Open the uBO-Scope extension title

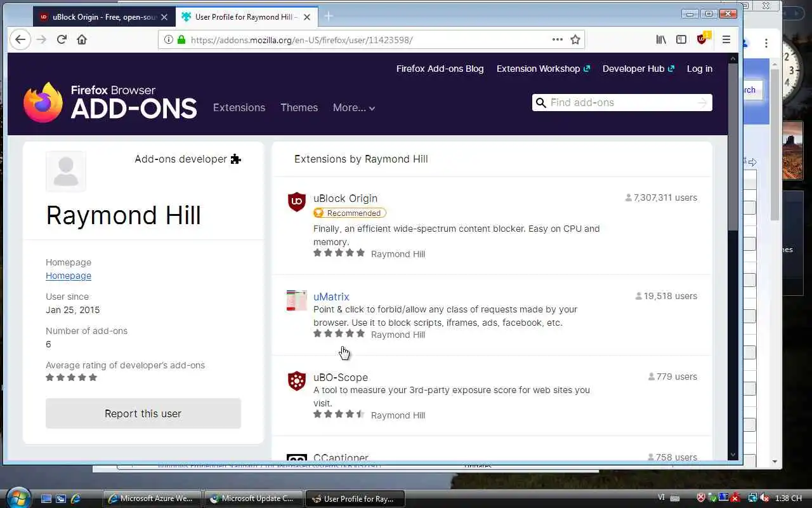click(x=341, y=377)
